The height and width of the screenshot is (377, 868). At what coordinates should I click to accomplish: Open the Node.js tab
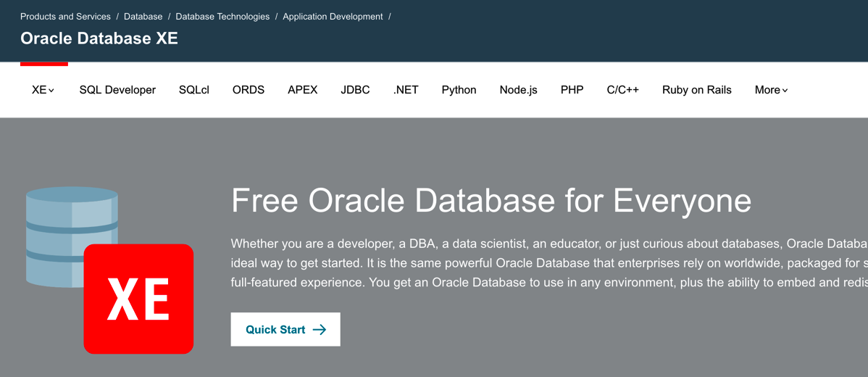click(x=519, y=90)
